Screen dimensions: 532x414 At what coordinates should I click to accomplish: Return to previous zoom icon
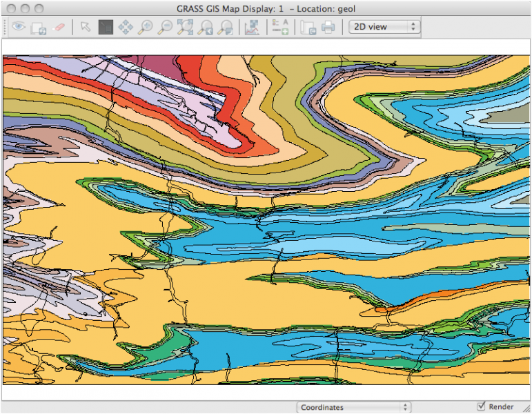(206, 27)
